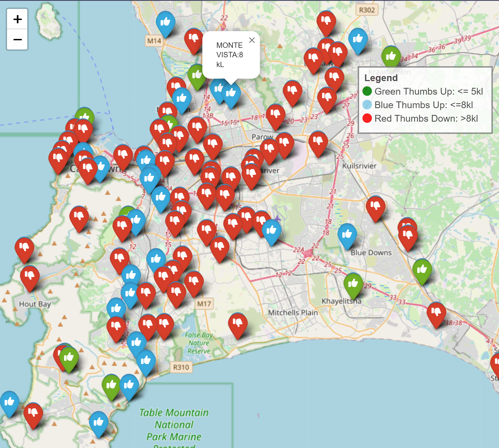Click 'Red Thumbs Down: >8kl' legend text

426,118
